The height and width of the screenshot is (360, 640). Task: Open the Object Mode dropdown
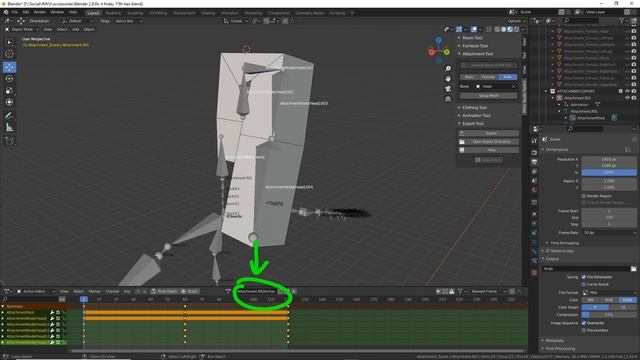tap(22, 29)
